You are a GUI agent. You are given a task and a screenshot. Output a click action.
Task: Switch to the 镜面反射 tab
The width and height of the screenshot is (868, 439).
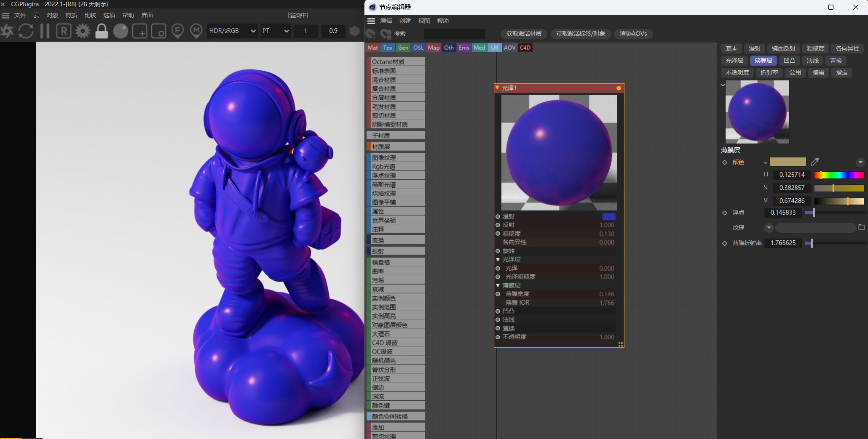784,48
